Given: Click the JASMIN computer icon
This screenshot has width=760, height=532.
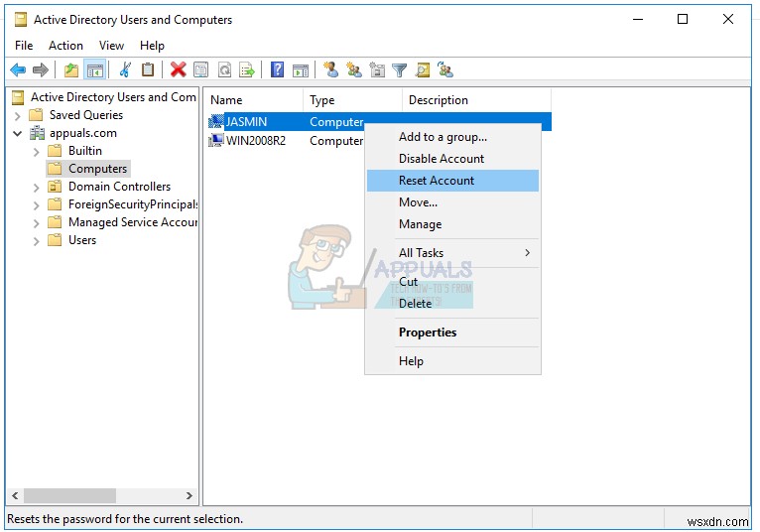Looking at the screenshot, I should [x=215, y=121].
